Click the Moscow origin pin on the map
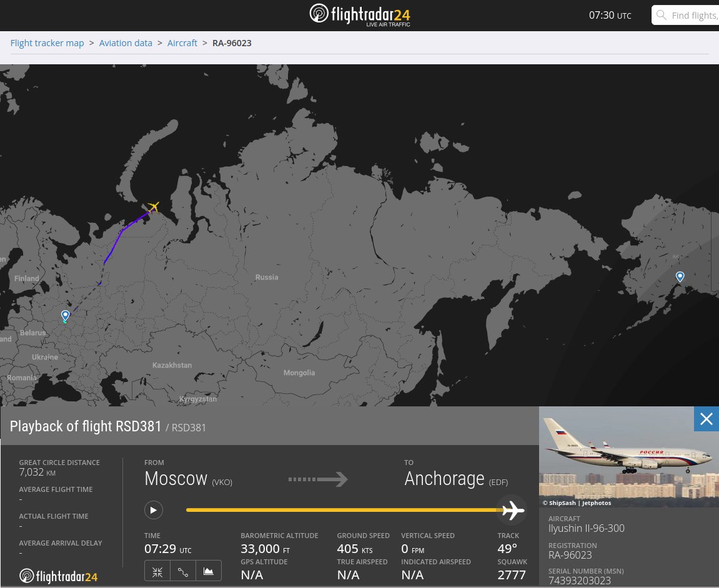The image size is (719, 588). pyautogui.click(x=66, y=315)
